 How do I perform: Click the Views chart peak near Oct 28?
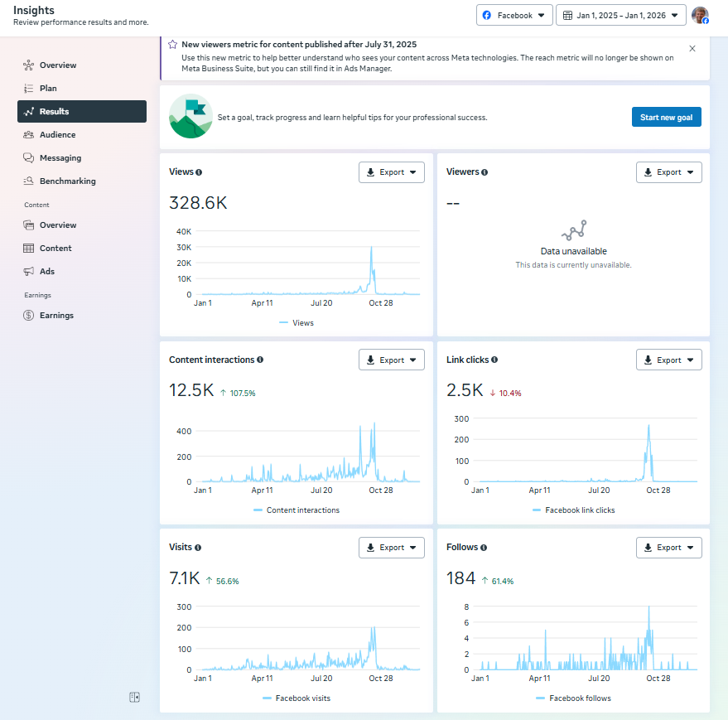tap(371, 248)
